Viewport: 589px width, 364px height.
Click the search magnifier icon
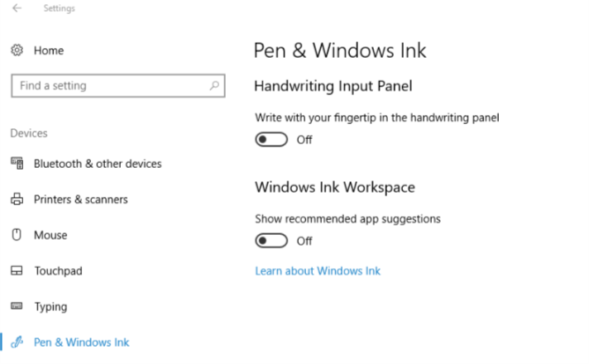coord(214,86)
